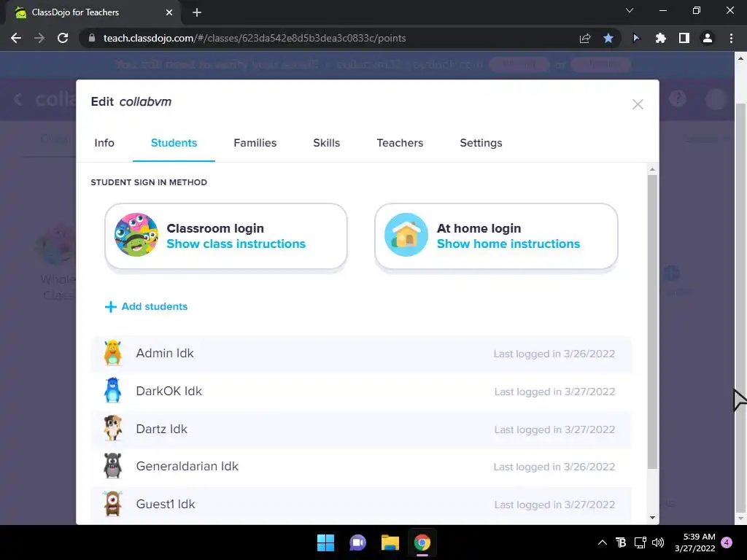Click browser Forward button

point(39,38)
